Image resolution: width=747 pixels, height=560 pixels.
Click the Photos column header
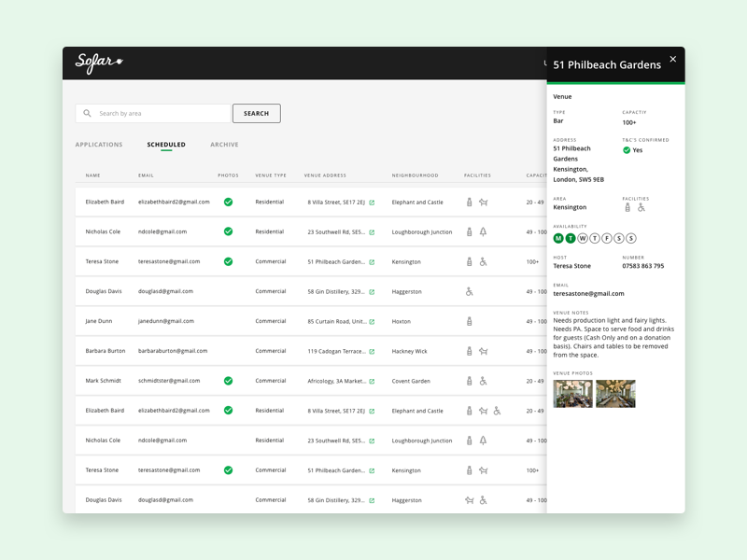[228, 175]
